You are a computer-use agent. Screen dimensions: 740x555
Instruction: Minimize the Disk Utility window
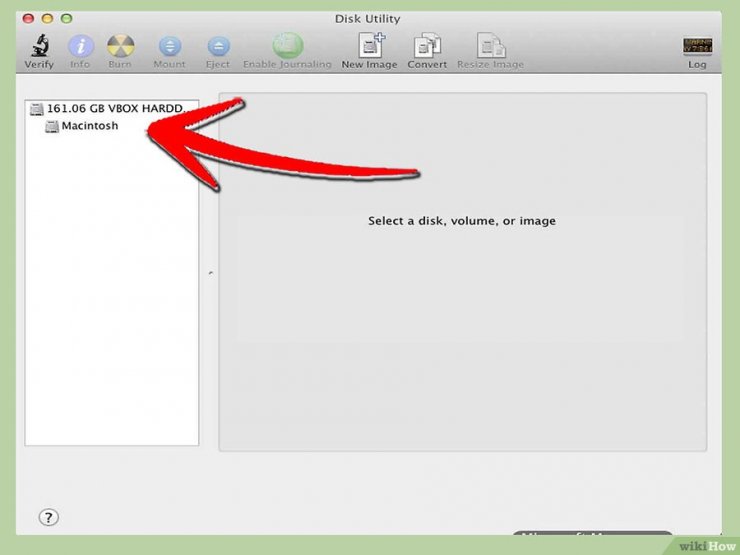[x=47, y=18]
